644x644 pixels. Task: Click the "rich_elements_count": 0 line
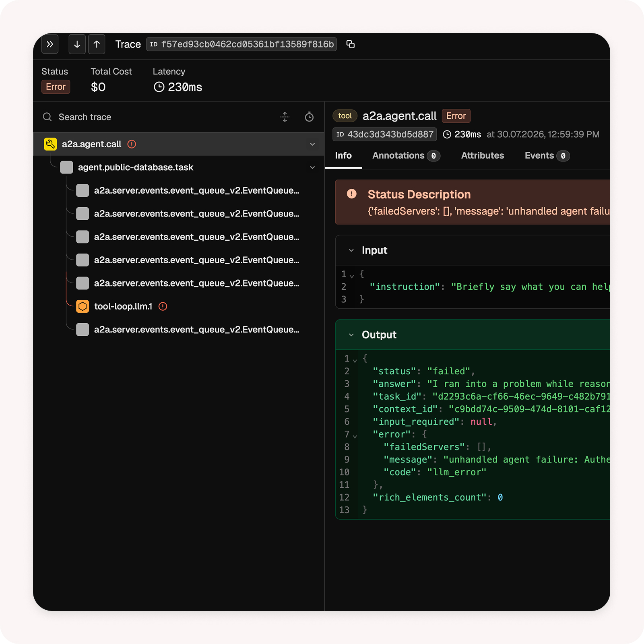(x=438, y=497)
